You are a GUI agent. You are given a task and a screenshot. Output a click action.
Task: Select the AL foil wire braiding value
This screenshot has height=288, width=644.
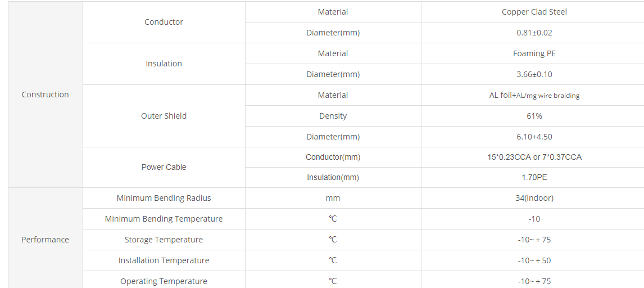(534, 95)
